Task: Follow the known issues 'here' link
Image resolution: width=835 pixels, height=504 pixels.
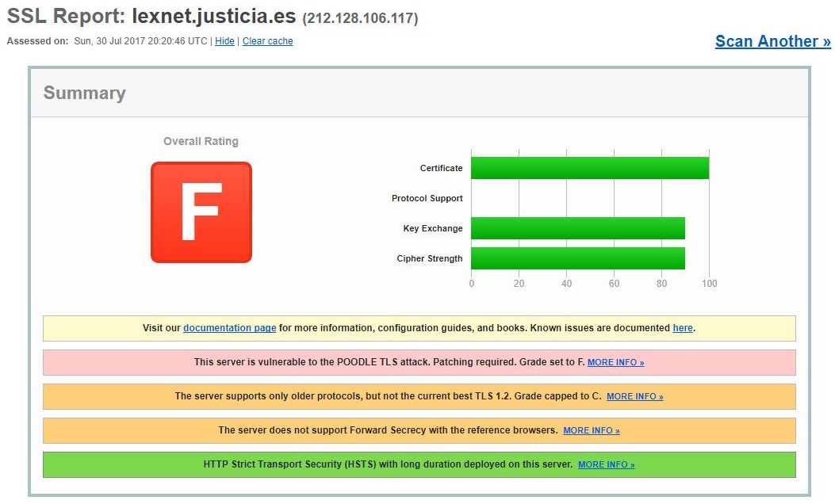Action: pyautogui.click(x=682, y=328)
